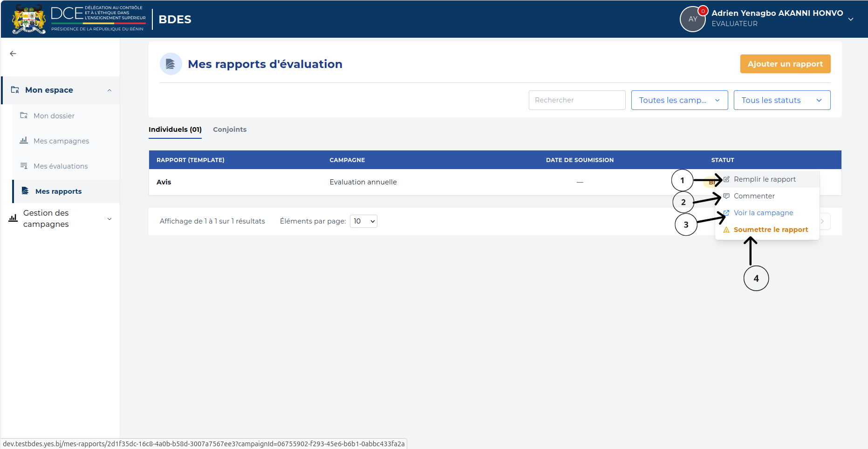This screenshot has height=449, width=868.
Task: Click the STATUT column header
Action: click(723, 160)
